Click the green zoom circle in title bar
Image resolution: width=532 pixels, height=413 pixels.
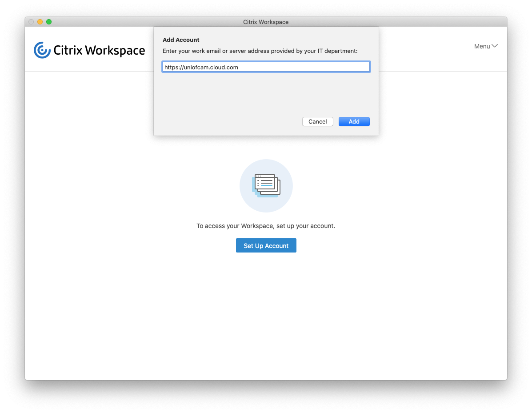(x=49, y=21)
